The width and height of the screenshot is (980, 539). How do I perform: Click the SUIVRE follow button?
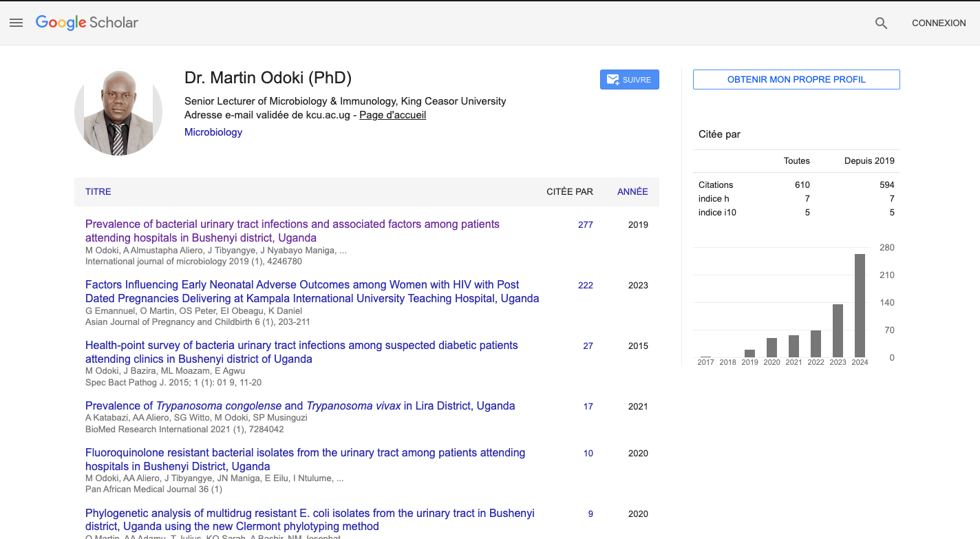click(629, 80)
